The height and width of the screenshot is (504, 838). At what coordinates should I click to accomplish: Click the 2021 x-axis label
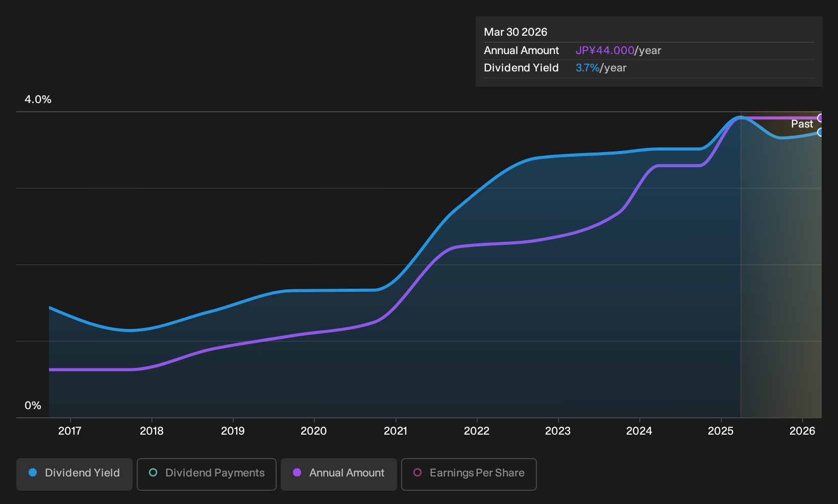(x=396, y=431)
